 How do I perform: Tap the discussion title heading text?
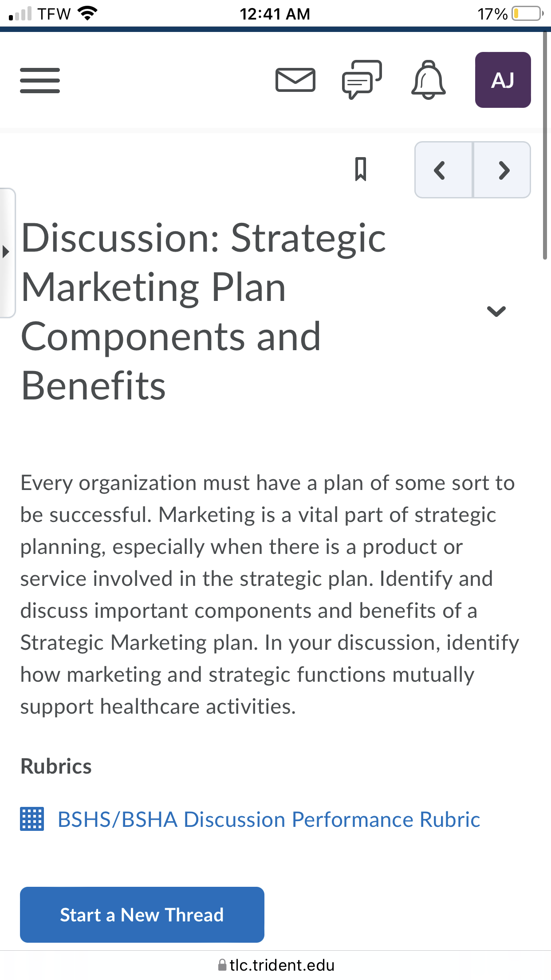(x=203, y=312)
